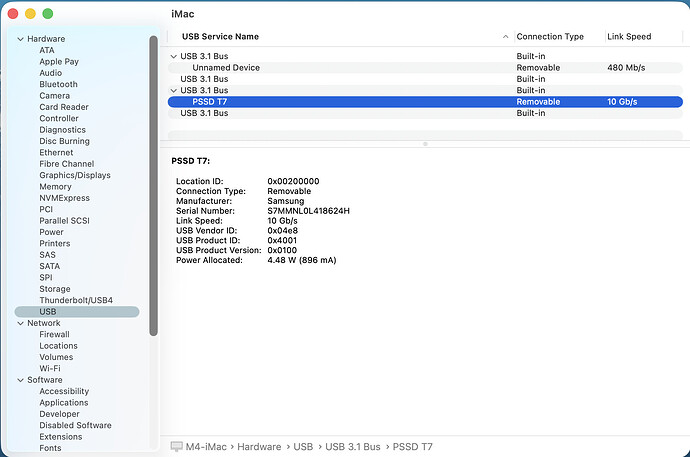Select Apple Pay in sidebar
690x457 pixels.
click(x=59, y=62)
